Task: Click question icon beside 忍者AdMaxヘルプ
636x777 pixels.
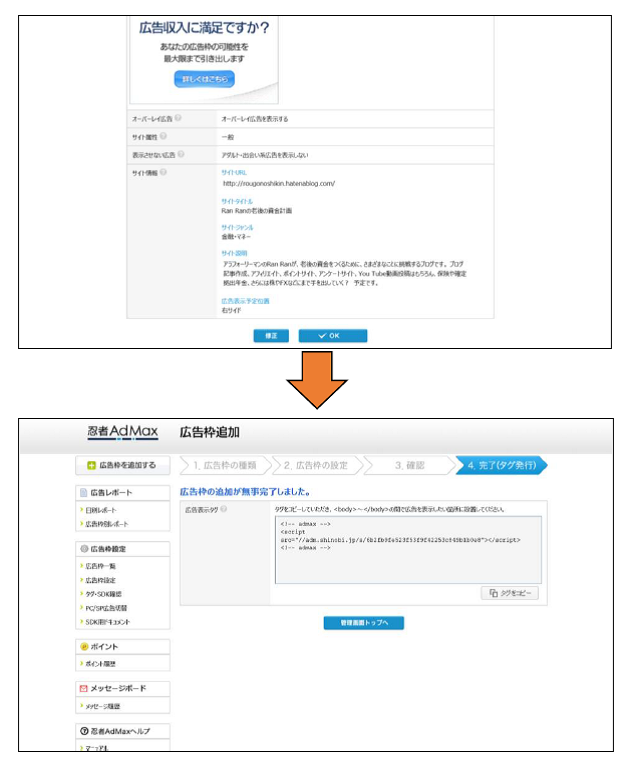Action: point(84,731)
